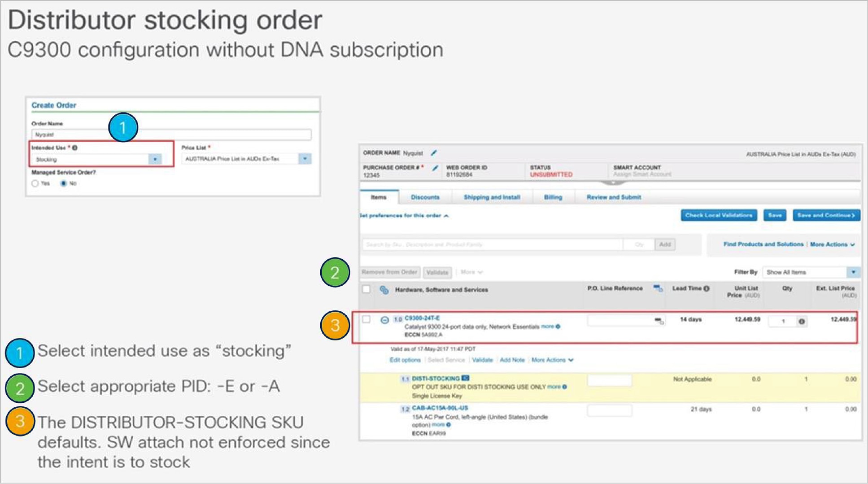The image size is (868, 484).
Task: Check the box for C9300-24T-E line item
Action: (x=366, y=319)
